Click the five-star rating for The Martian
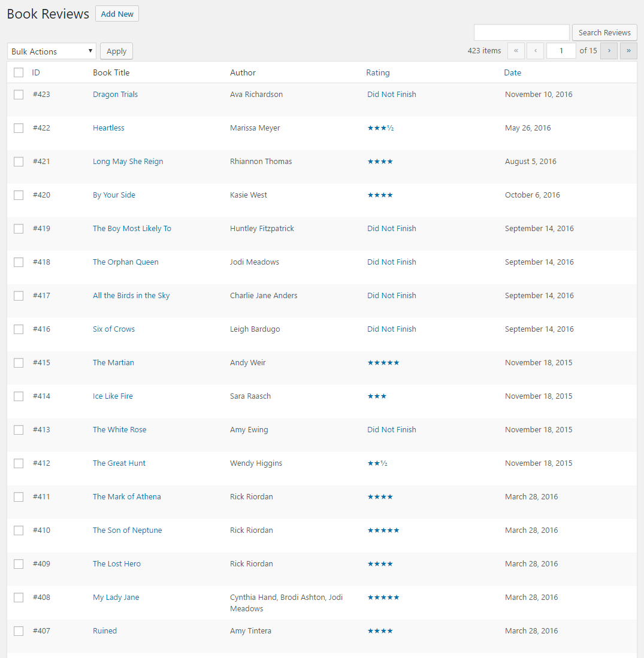This screenshot has height=658, width=644. pos(383,363)
